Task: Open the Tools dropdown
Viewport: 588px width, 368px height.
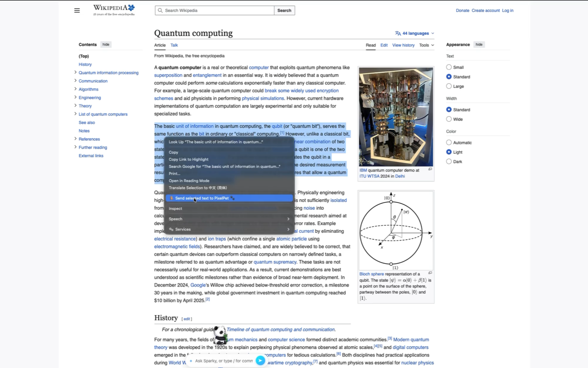Action: 426,45
